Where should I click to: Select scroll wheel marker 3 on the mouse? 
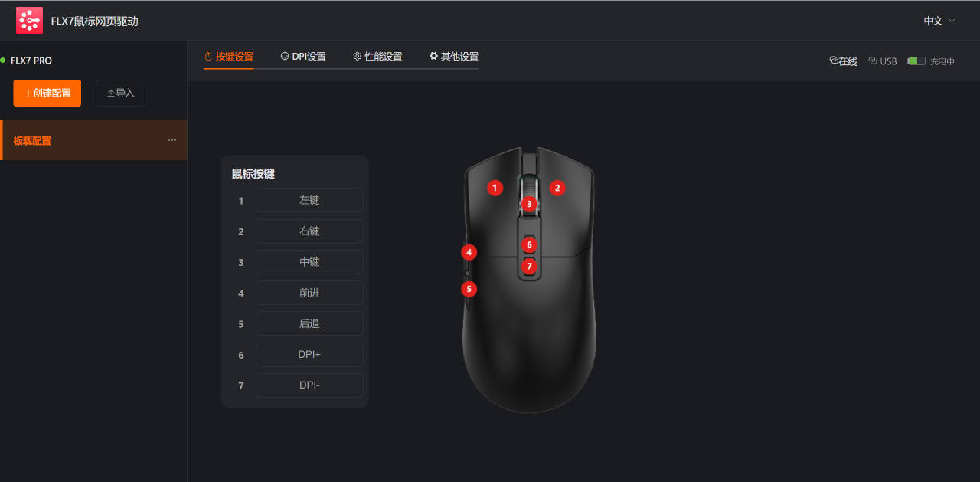529,204
